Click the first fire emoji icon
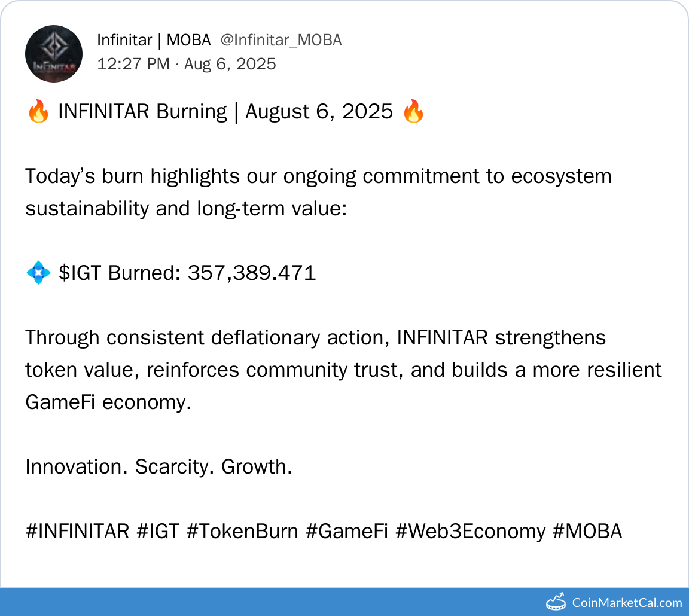 pyautogui.click(x=38, y=112)
